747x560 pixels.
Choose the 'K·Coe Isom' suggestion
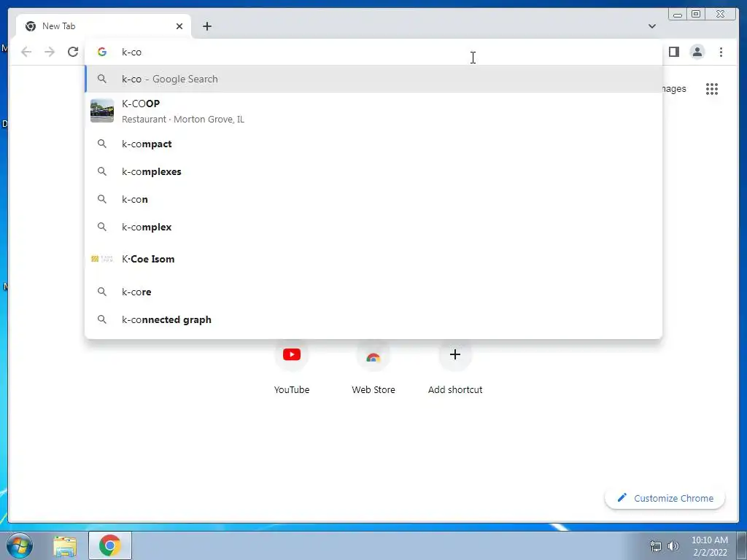[373, 259]
